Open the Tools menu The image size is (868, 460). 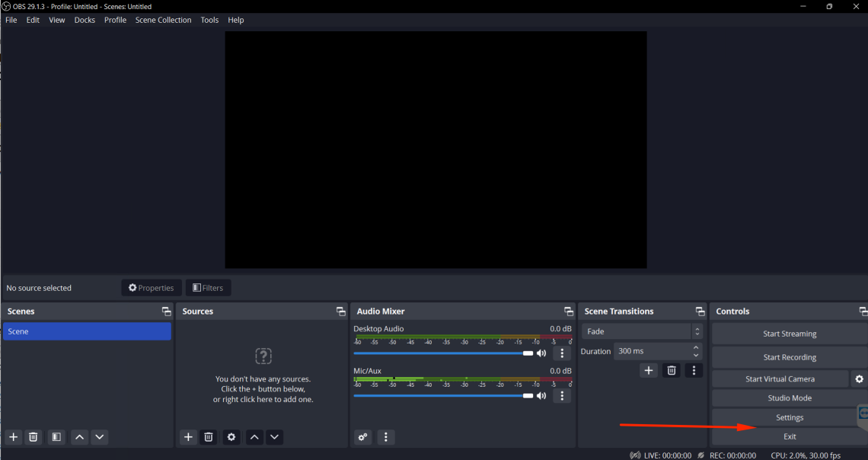pos(209,20)
